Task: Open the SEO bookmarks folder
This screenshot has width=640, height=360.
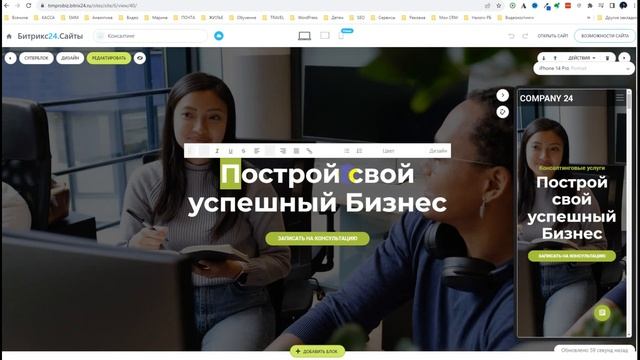Action: (x=358, y=18)
